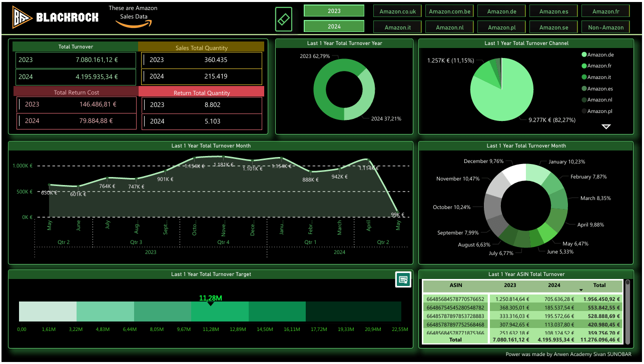The height and width of the screenshot is (364, 644).
Task: Open the report icon in the Target panel
Action: point(403,279)
